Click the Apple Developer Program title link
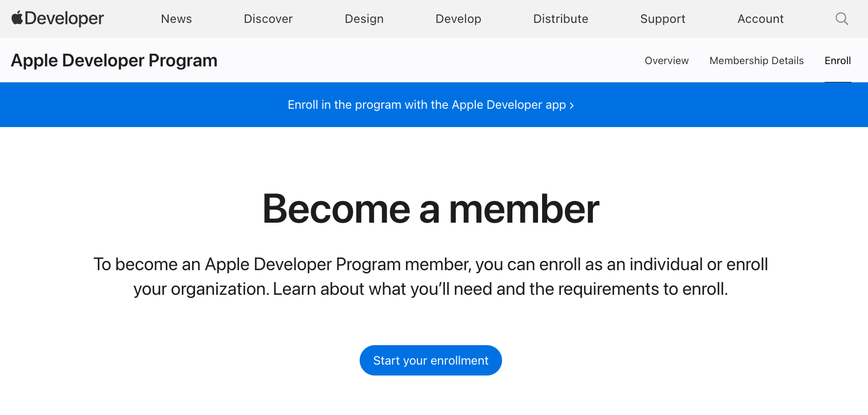868x415 pixels. point(114,60)
